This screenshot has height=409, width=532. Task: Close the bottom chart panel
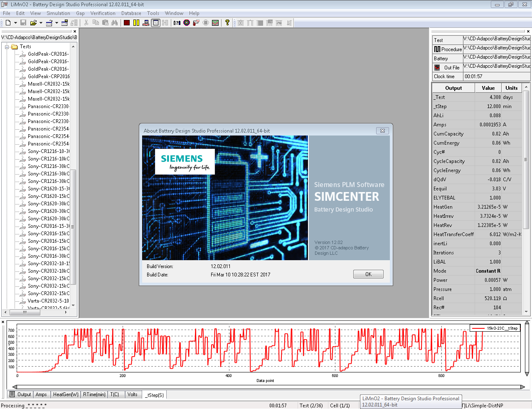(x=3, y=322)
